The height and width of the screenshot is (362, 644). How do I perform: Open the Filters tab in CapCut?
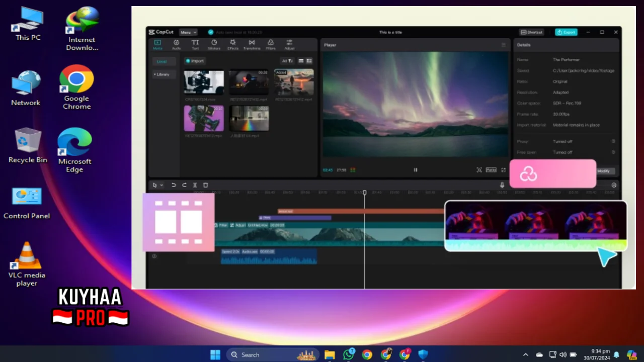(x=271, y=45)
